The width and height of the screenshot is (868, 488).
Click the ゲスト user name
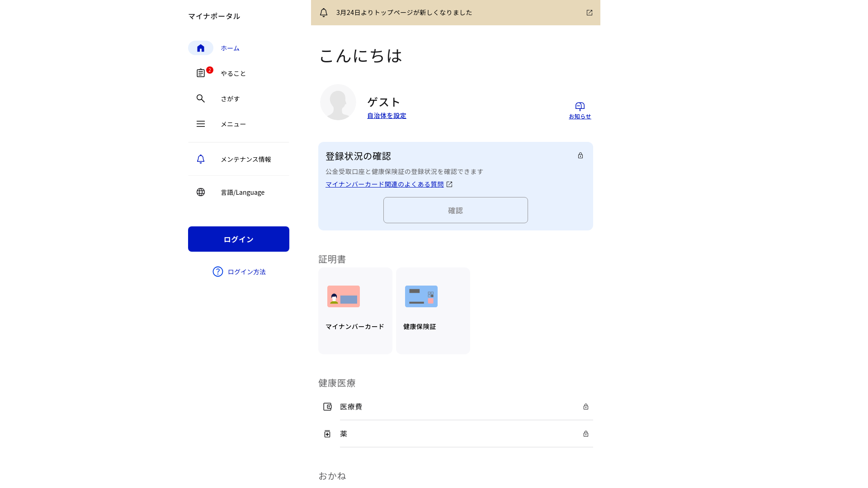384,102
